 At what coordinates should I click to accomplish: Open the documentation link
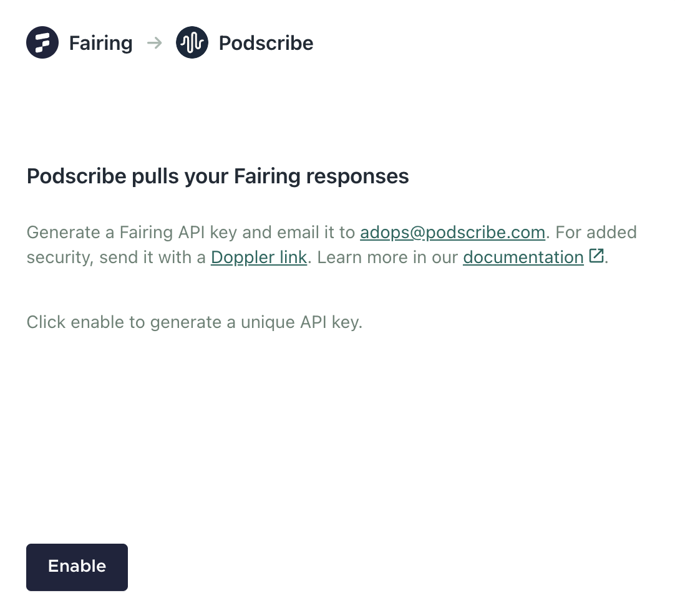pos(523,257)
